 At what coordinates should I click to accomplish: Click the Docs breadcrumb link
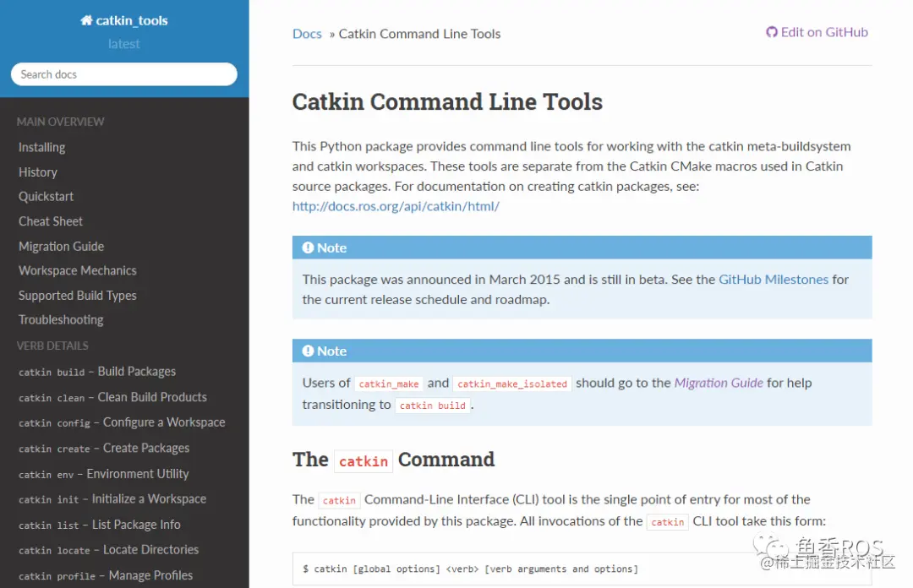pos(307,34)
